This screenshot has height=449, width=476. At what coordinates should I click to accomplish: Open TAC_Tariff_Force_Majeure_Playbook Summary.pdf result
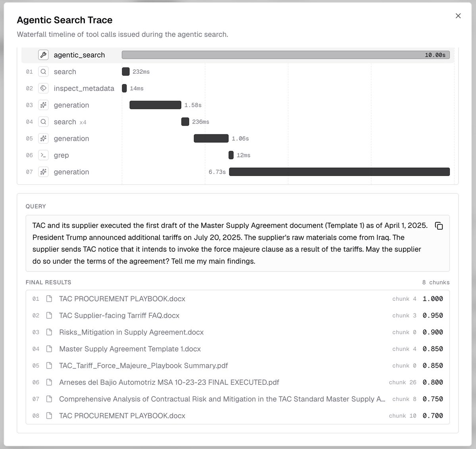click(238, 365)
